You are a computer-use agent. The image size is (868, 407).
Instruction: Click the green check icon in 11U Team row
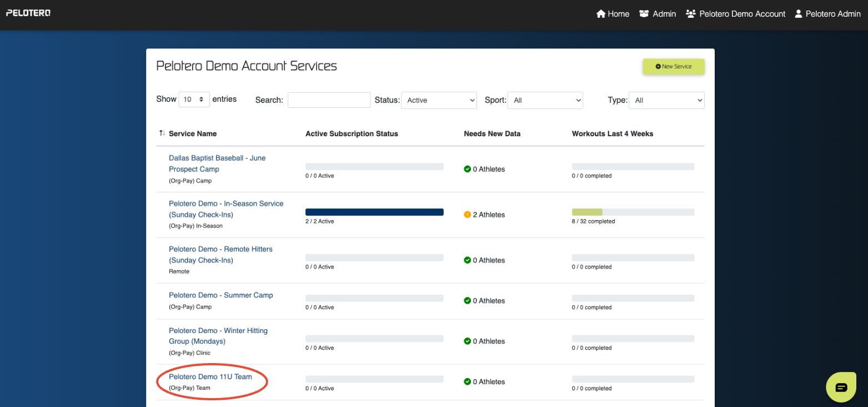coord(467,382)
